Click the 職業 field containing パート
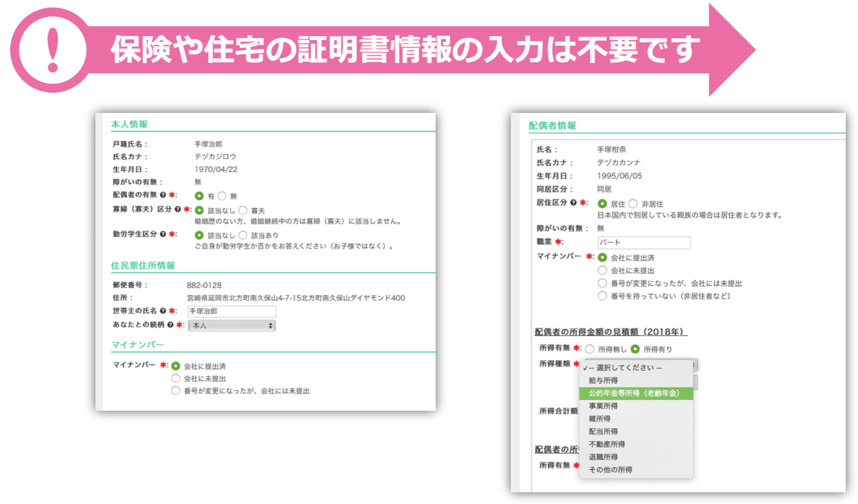The image size is (858, 504). pyautogui.click(x=643, y=242)
